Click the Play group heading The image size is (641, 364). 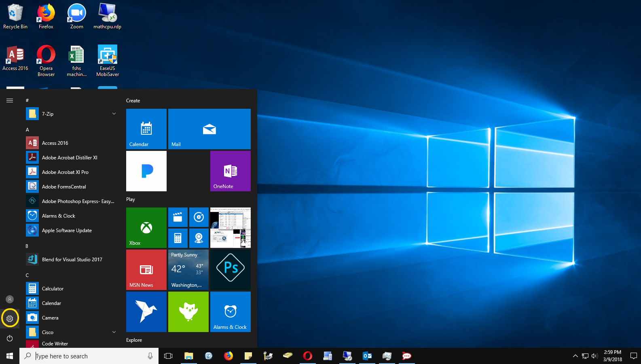pyautogui.click(x=131, y=199)
